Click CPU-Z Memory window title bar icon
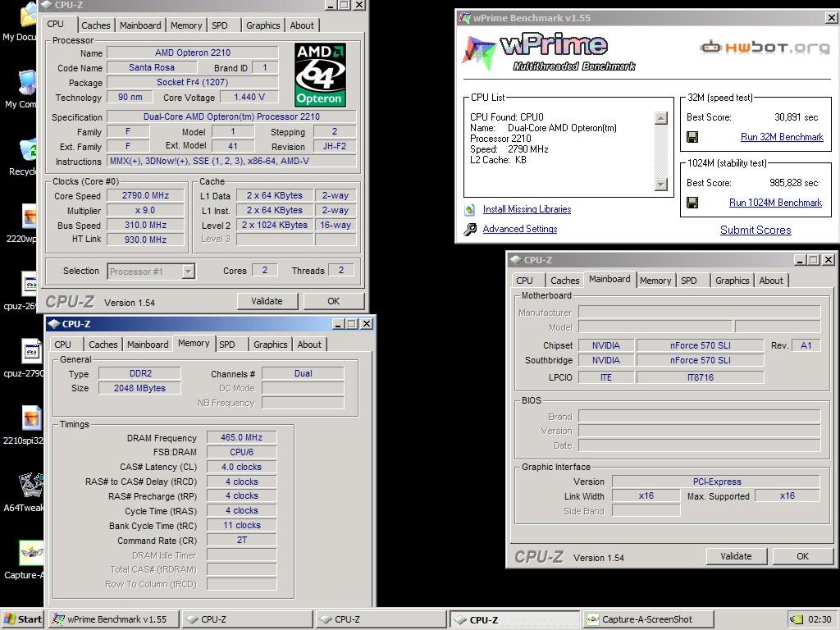Image resolution: width=840 pixels, height=630 pixels. click(53, 324)
